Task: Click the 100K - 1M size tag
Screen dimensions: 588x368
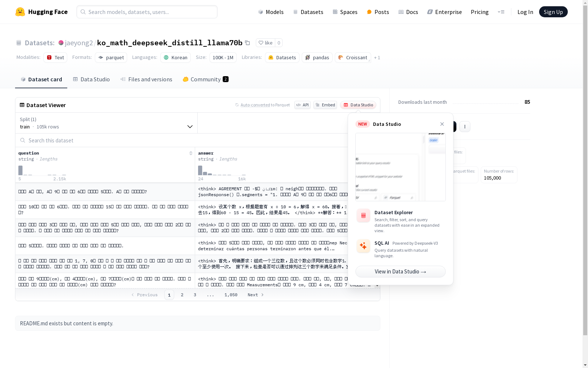Action: pos(223,57)
